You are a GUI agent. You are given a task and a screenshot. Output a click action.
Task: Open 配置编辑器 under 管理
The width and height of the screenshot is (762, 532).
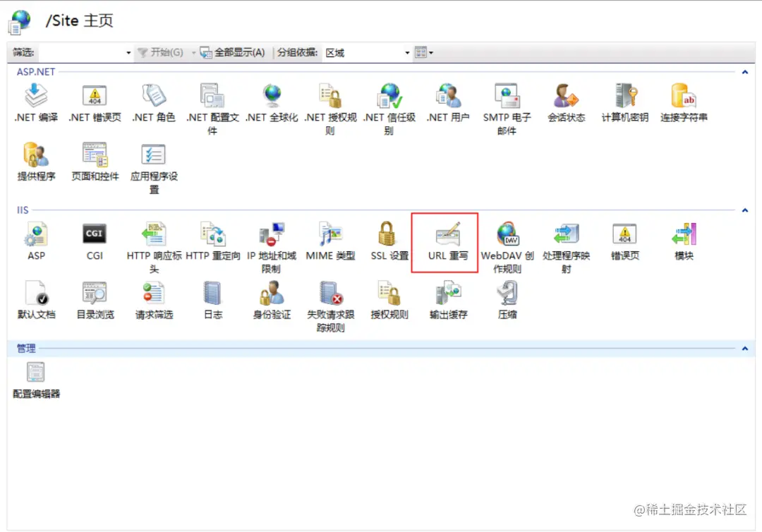[35, 374]
